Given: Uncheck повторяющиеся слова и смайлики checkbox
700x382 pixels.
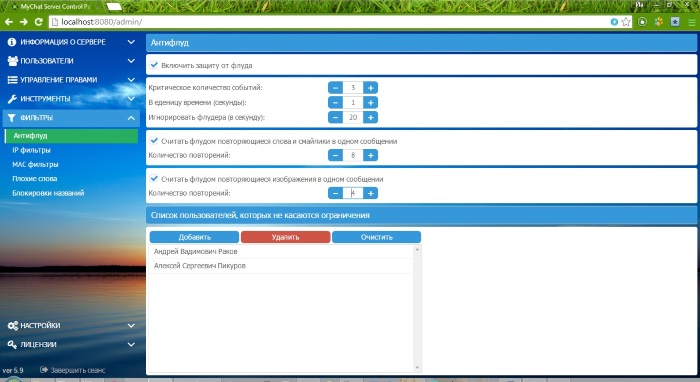Looking at the screenshot, I should tap(154, 141).
